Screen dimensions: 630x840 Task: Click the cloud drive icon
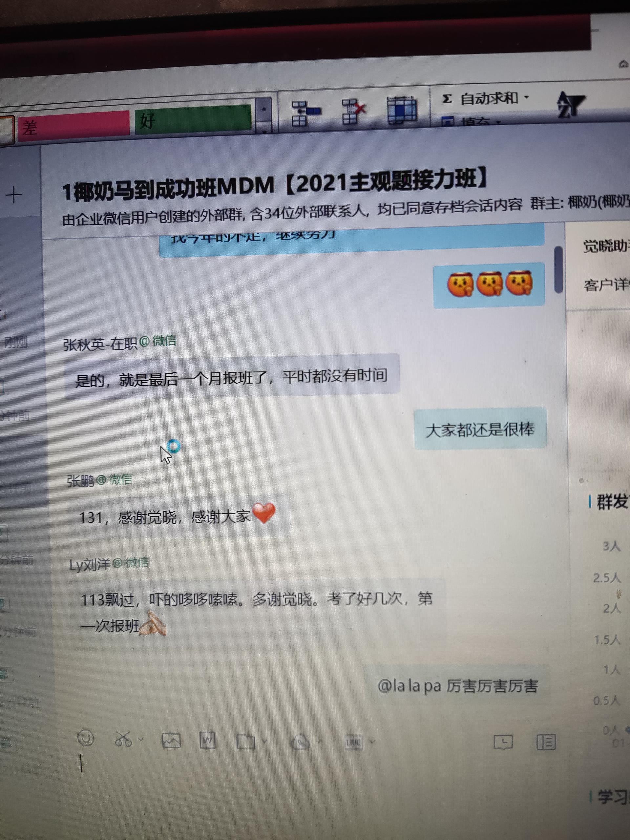(x=301, y=742)
